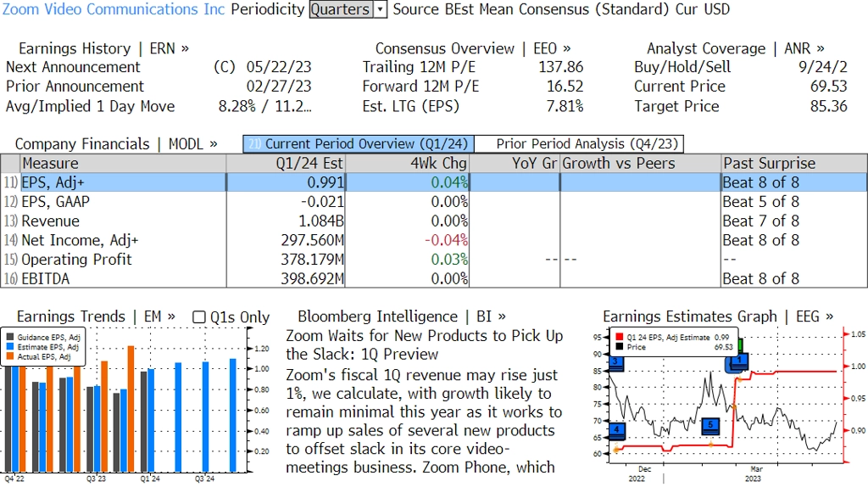Click the black Price legend swatch
The width and height of the screenshot is (868, 487).
coord(620,347)
